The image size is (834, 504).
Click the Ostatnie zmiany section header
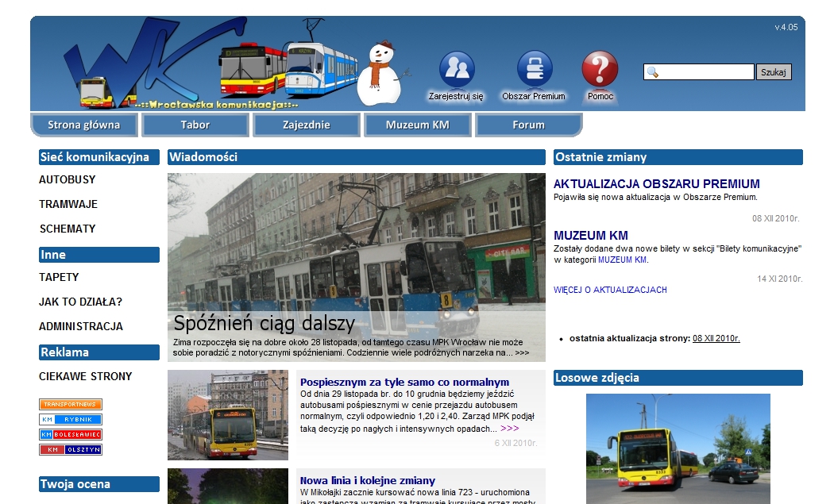[x=678, y=157]
